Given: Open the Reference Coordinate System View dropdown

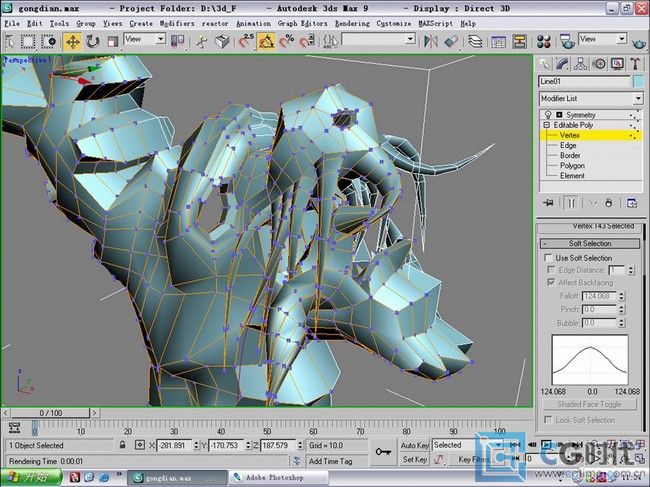Looking at the screenshot, I should 145,39.
